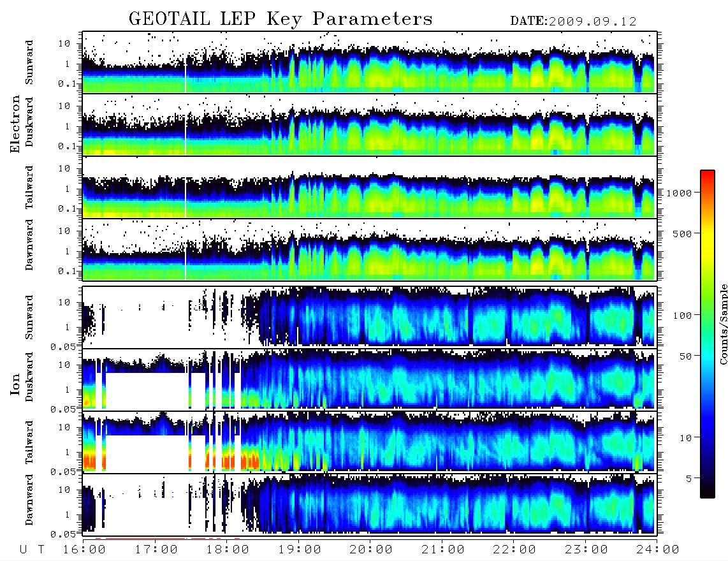Select the DATE:2009.09.12 label
This screenshot has height=561, width=728.
573,21
